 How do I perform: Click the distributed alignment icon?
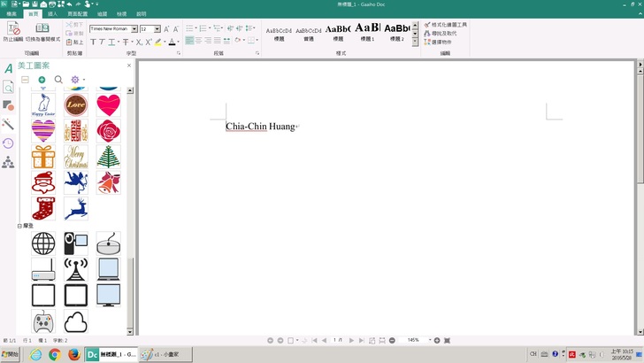pyautogui.click(x=226, y=41)
